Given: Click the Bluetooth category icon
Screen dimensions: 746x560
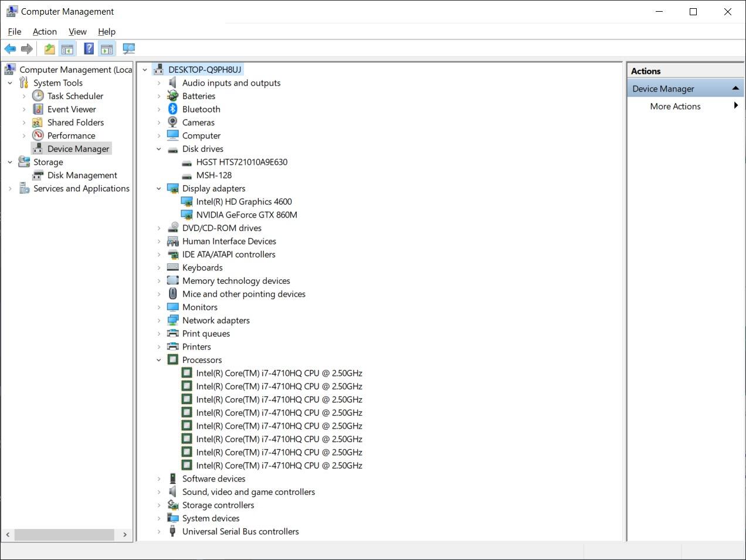Looking at the screenshot, I should 172,109.
